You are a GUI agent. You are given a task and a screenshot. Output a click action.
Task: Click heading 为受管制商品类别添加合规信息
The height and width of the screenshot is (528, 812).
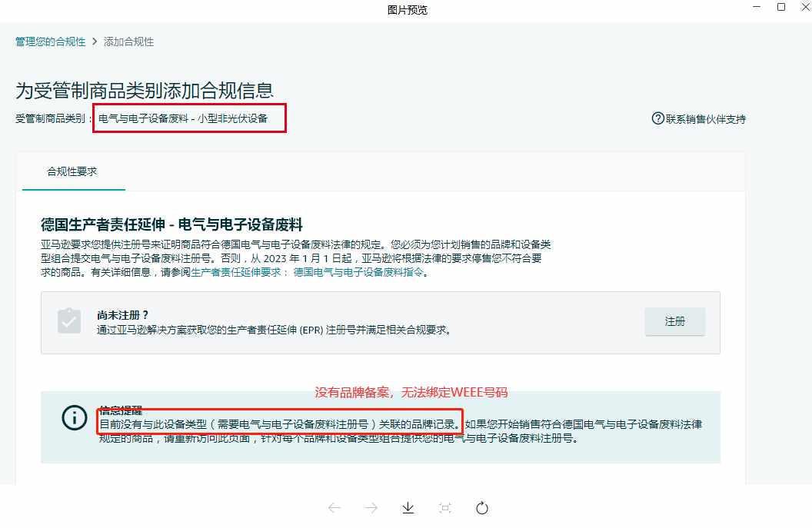[x=145, y=91]
